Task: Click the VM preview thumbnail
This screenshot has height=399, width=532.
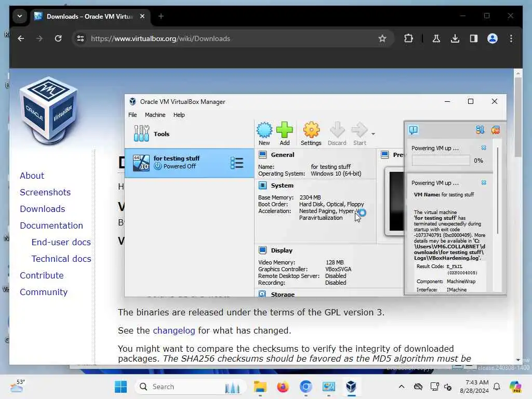Action: 395,201
